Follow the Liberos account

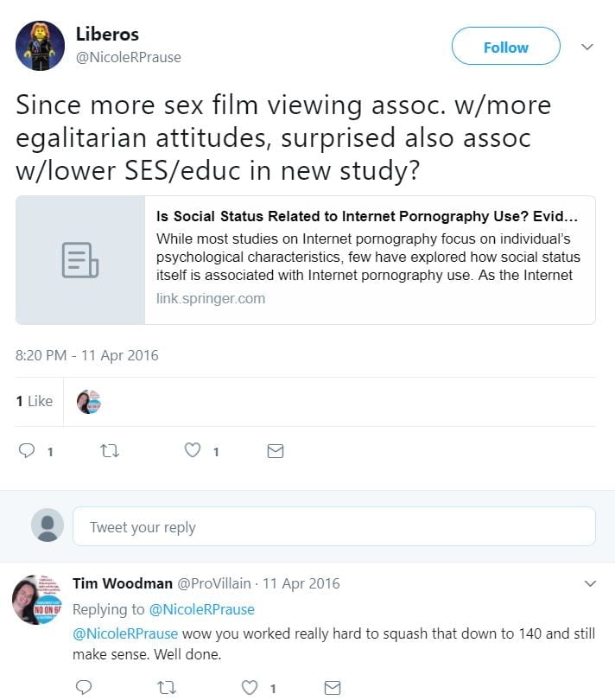(x=505, y=47)
